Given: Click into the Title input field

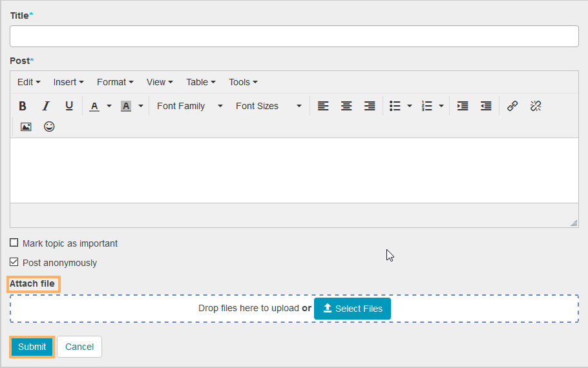Looking at the screenshot, I should tap(294, 36).
